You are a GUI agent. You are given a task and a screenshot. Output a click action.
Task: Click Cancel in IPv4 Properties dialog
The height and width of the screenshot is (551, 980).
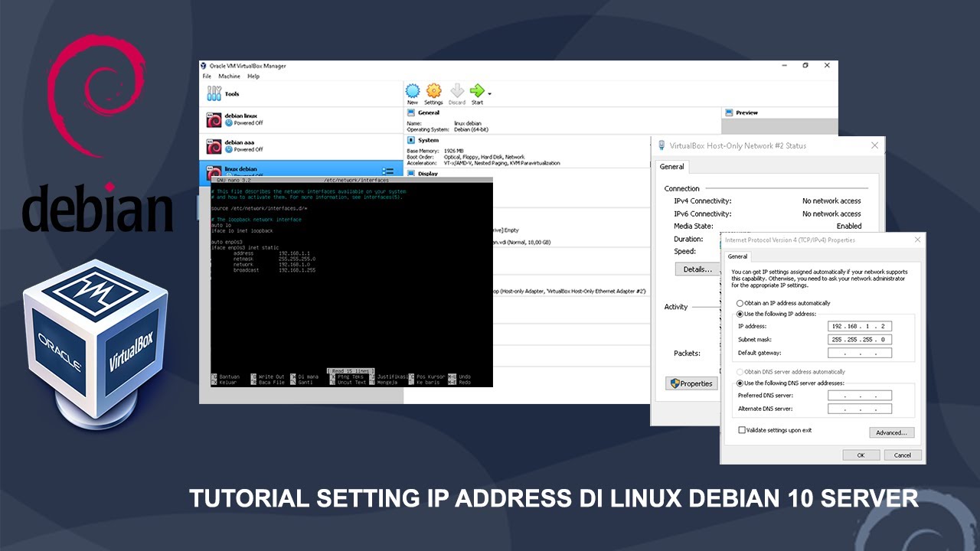903,455
